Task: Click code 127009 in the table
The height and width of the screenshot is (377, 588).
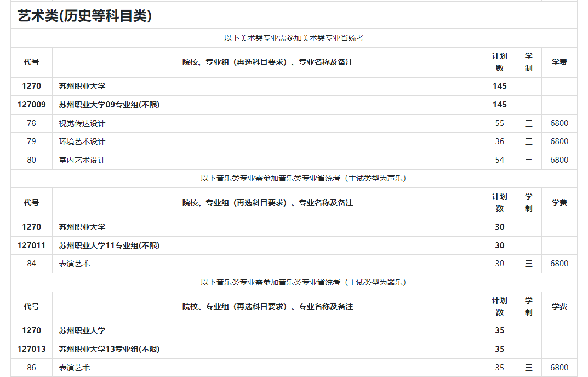Action: coord(31,105)
